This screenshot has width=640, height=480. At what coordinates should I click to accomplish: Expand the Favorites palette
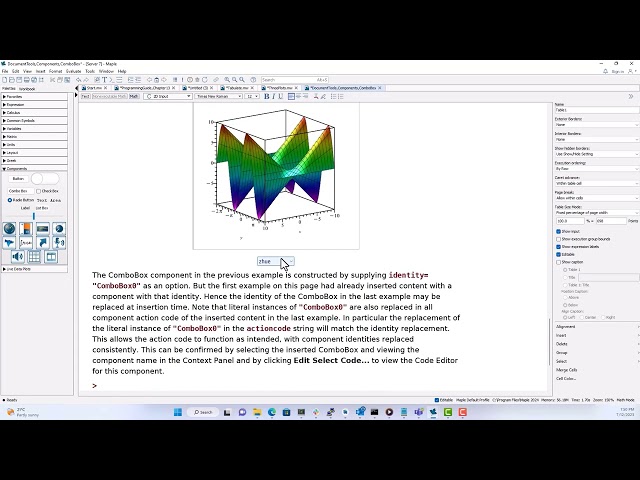34,97
